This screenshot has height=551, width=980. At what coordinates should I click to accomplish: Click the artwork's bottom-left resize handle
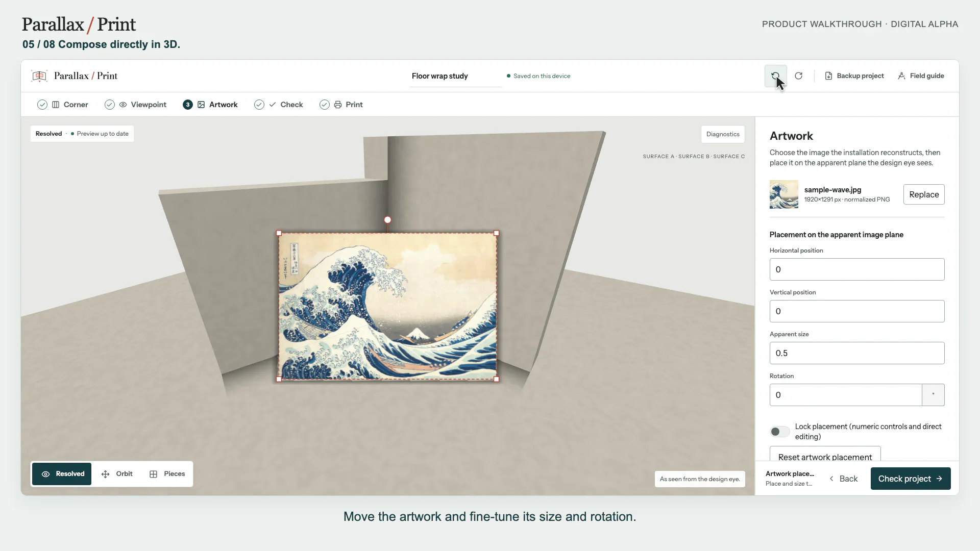(279, 379)
